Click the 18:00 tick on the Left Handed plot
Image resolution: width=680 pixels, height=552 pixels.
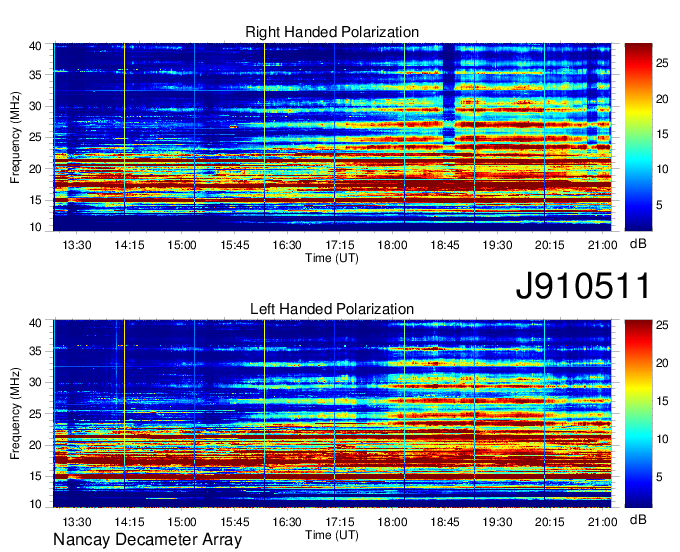[392, 522]
